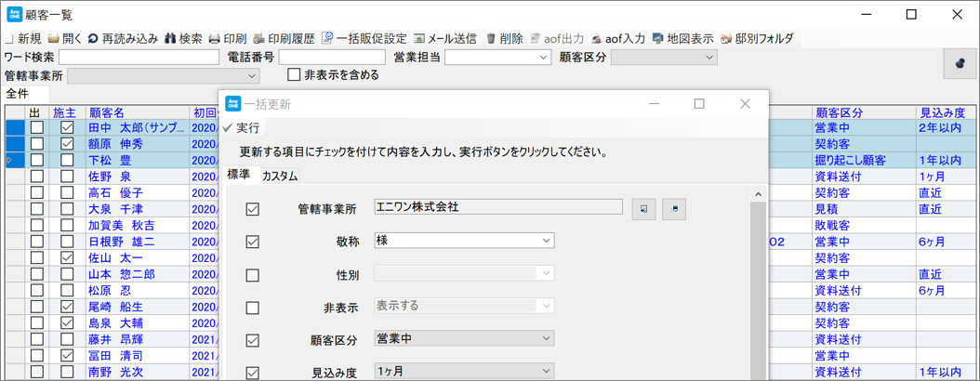
Task: Check the 非表示 update checkbox in dialog
Action: click(253, 308)
